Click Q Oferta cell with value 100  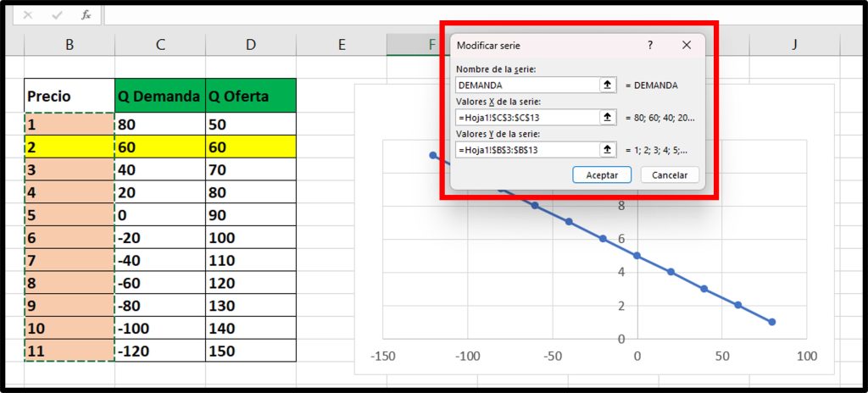[x=251, y=237]
